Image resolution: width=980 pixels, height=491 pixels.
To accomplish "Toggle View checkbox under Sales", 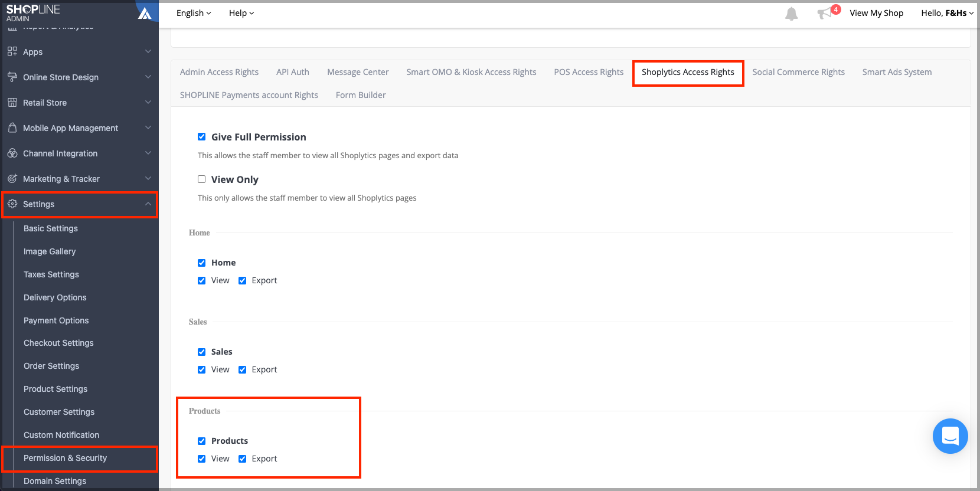I will [201, 369].
